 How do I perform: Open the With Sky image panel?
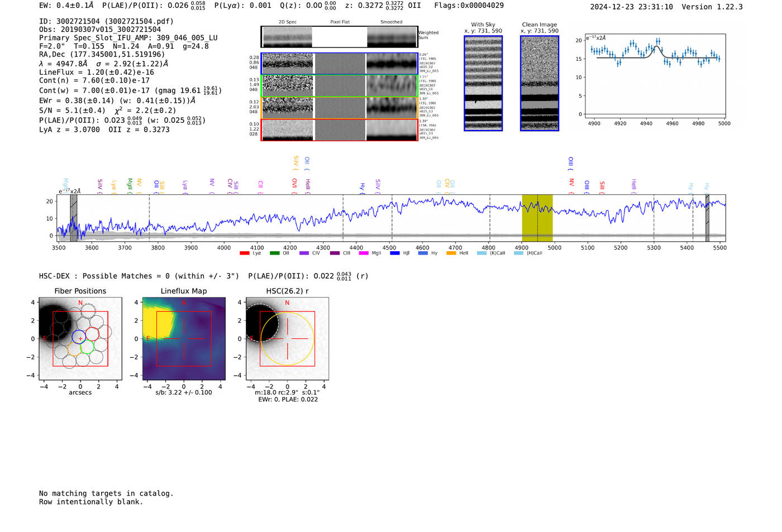(x=483, y=83)
